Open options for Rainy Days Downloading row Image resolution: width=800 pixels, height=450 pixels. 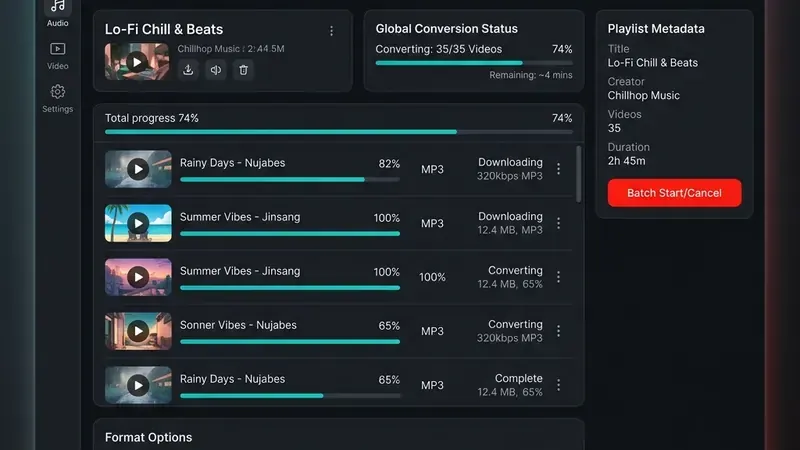click(559, 169)
